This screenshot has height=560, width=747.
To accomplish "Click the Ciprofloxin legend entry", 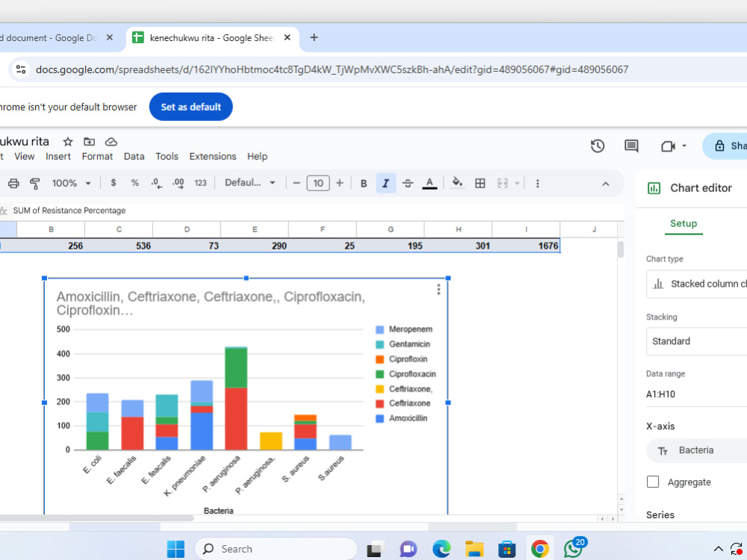I will point(402,359).
